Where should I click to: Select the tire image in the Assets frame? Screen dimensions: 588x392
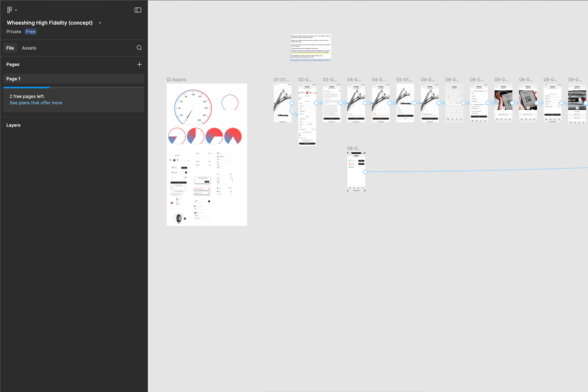[x=179, y=218]
